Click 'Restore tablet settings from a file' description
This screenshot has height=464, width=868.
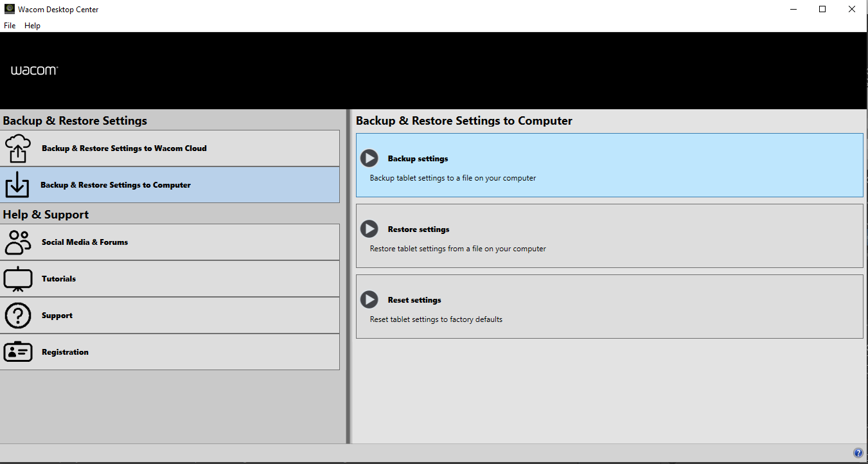(458, 249)
